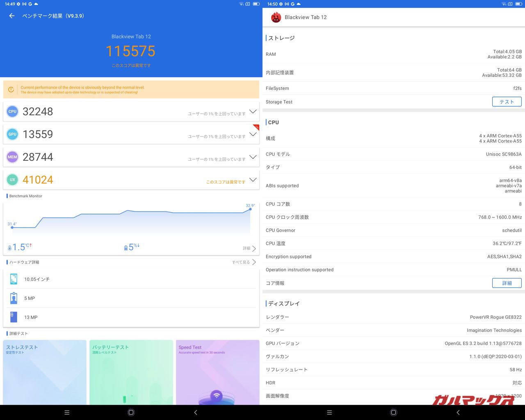This screenshot has height=420, width=525.
Task: Click the 10.05インチ display icon
Action: pyautogui.click(x=14, y=279)
